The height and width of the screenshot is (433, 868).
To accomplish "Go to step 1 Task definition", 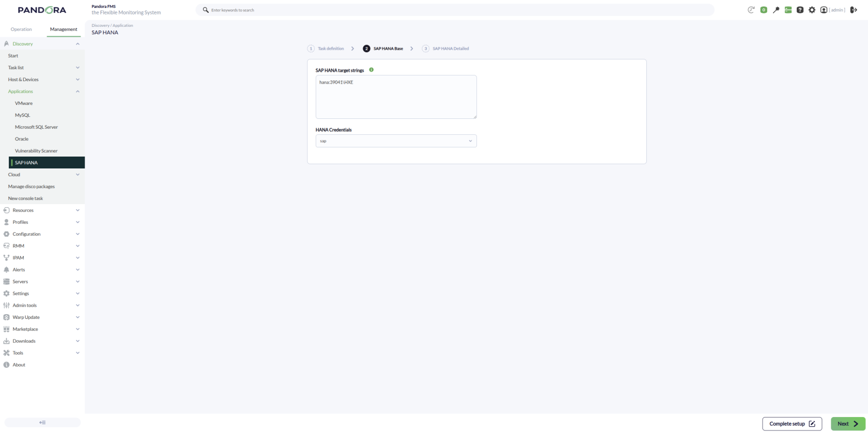I will 326,49.
